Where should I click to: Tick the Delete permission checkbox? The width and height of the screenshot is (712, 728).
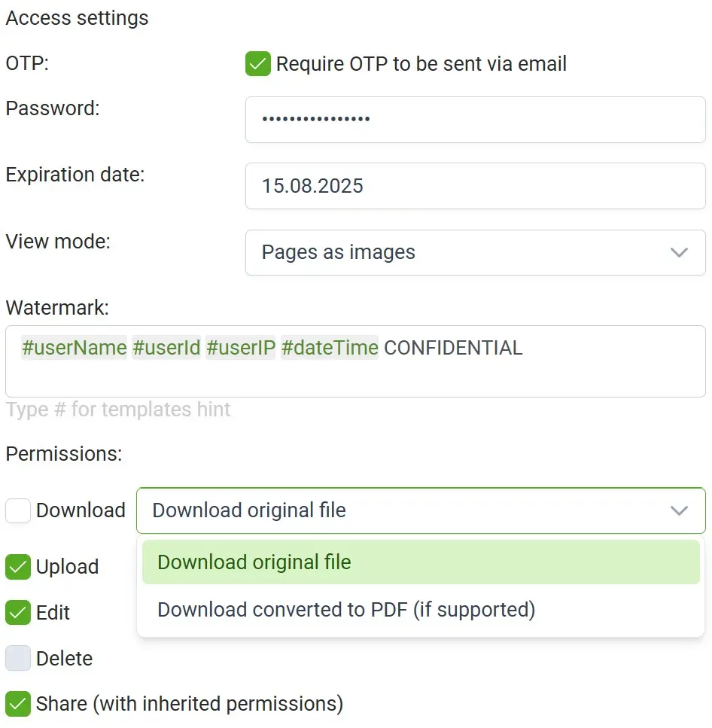tap(18, 658)
